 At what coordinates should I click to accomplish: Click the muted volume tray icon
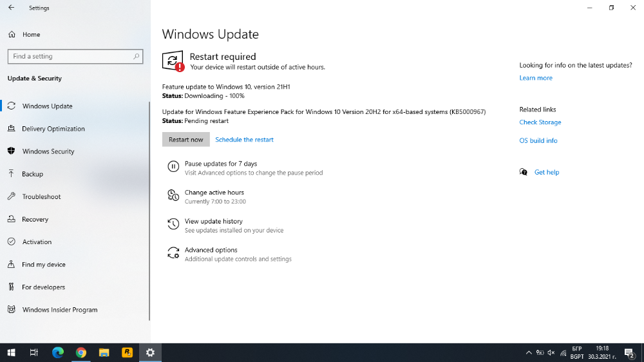pos(551,352)
